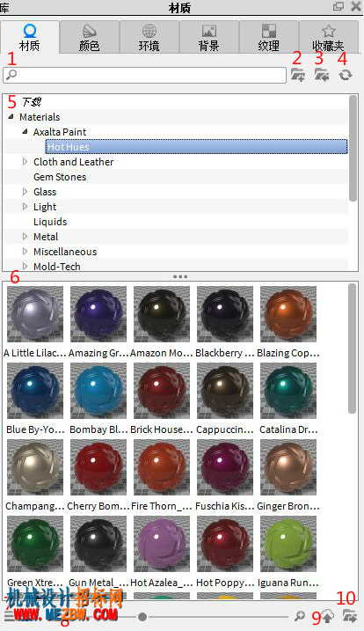Screen dimensions: 364x631
Task: Click the import folder icon
Action: [x=322, y=75]
